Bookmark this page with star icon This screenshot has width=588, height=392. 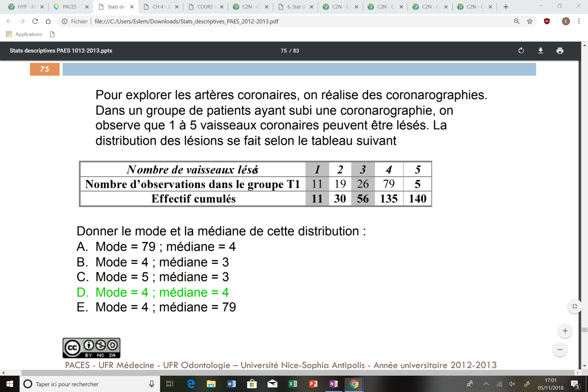pyautogui.click(x=530, y=21)
